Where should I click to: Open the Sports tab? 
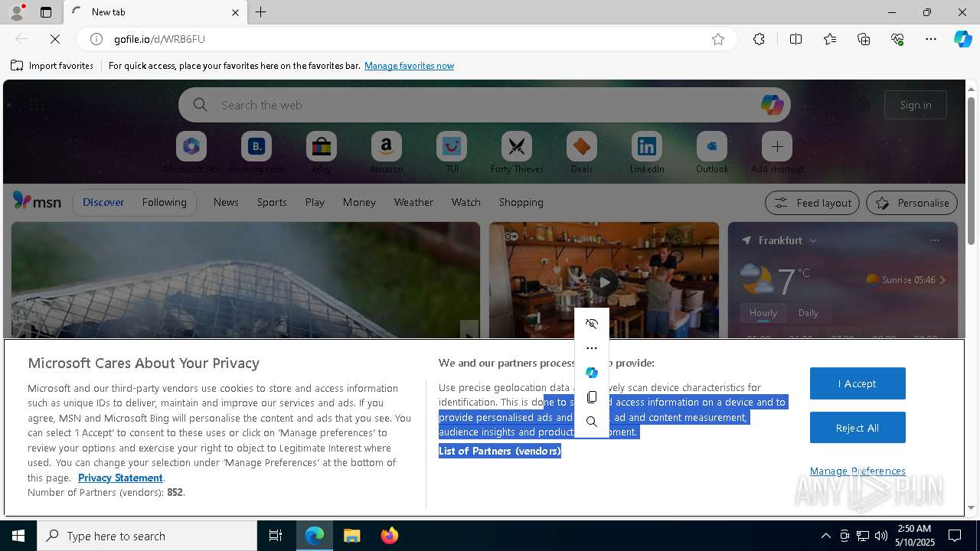[x=272, y=202]
